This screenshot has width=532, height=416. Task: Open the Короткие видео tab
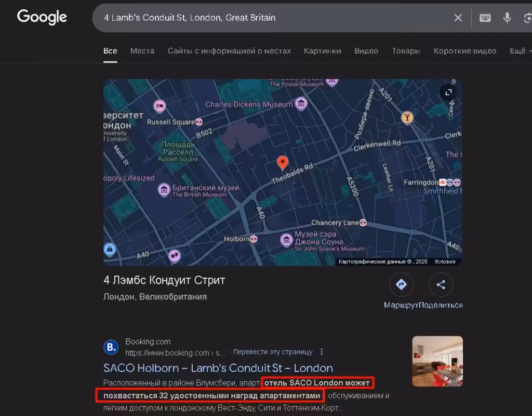[x=465, y=51]
